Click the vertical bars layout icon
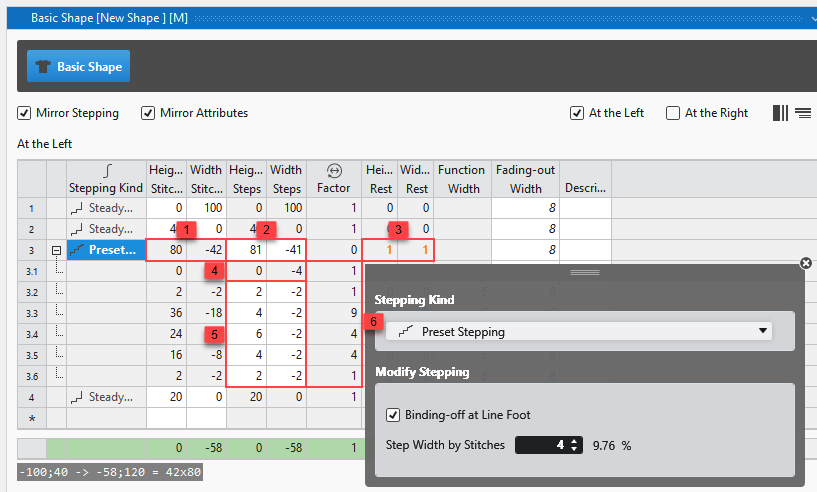This screenshot has width=817, height=492. [x=780, y=113]
